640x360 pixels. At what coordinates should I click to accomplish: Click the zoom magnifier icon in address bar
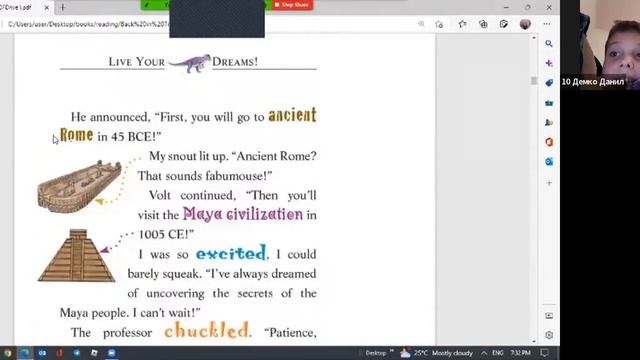pyautogui.click(x=421, y=24)
